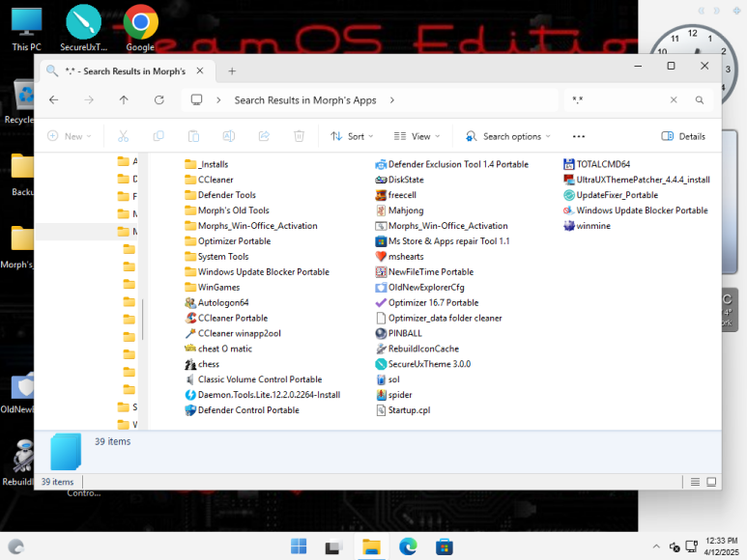Viewport: 747px width, 560px height.
Task: Click the navigation pane scrollbar
Action: 142,319
